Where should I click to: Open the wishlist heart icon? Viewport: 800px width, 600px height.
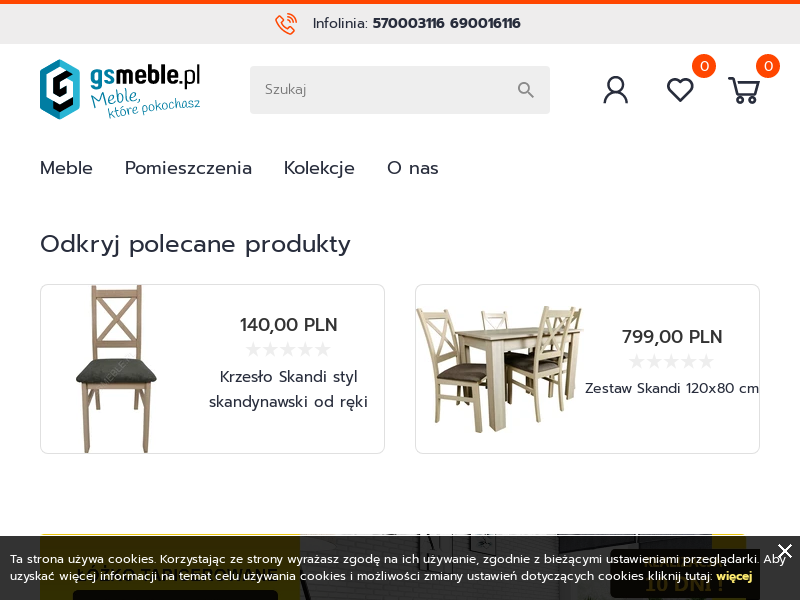click(680, 90)
